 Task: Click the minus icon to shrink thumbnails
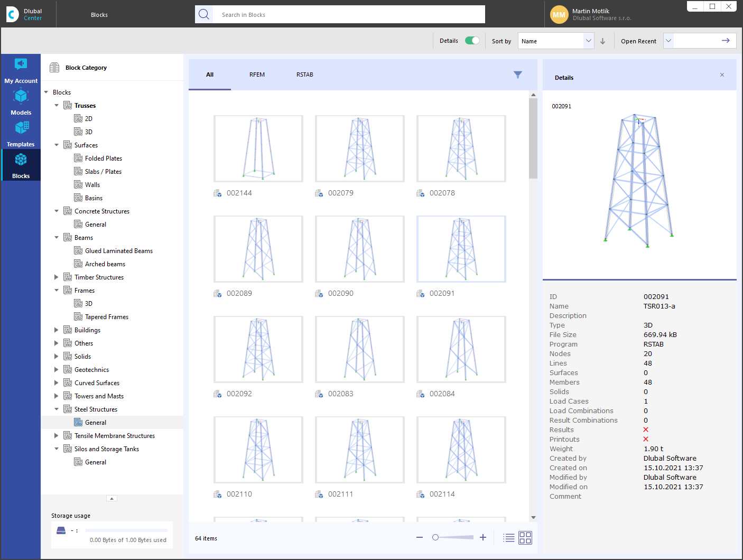(420, 537)
